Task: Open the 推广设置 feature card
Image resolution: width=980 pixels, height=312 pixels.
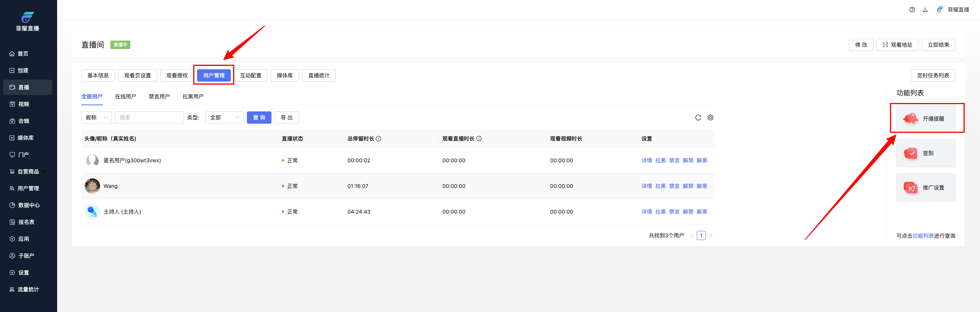Action: 926,188
